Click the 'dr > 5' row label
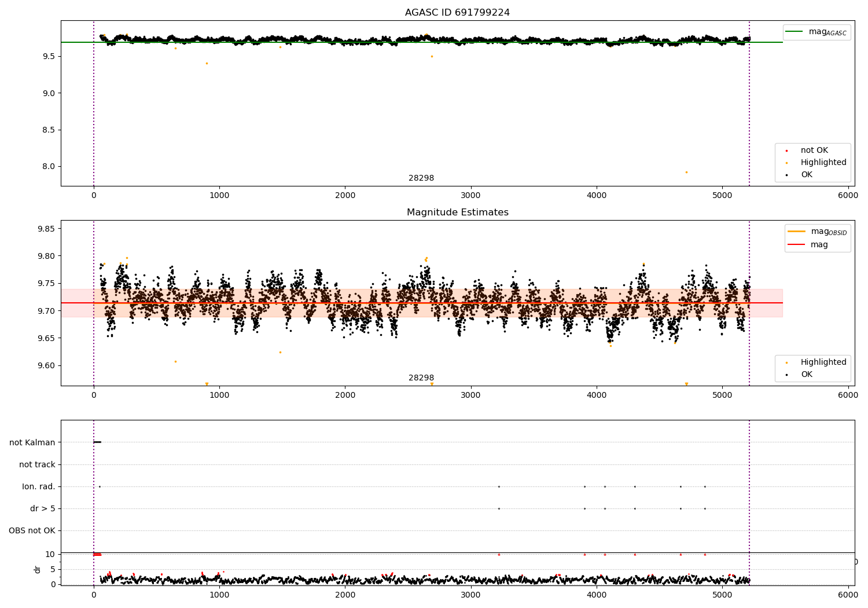Screen dimensions: 868x608 [x=43, y=508]
